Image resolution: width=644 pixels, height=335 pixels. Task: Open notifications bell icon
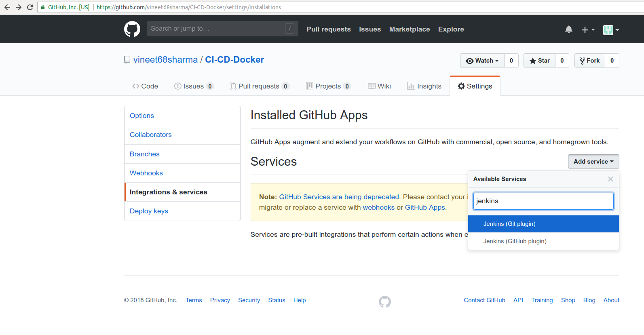(x=569, y=29)
